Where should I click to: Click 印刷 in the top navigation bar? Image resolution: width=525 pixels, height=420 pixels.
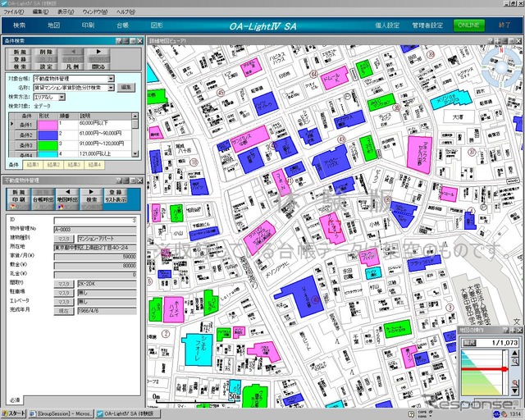(x=88, y=25)
